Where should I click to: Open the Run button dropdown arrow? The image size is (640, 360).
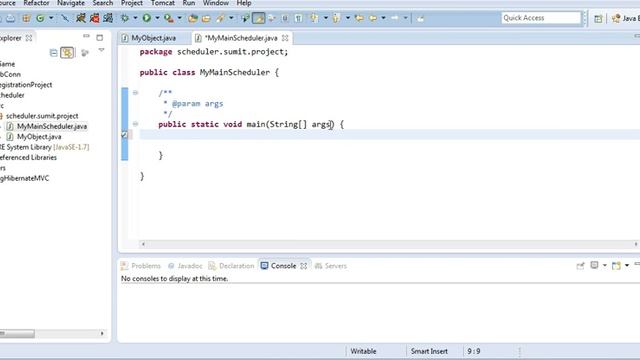157,18
